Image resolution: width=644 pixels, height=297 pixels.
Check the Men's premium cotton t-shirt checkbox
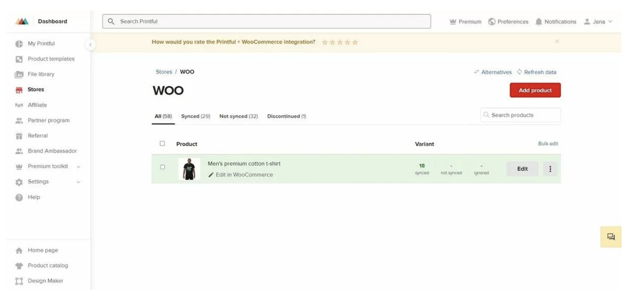coord(163,167)
